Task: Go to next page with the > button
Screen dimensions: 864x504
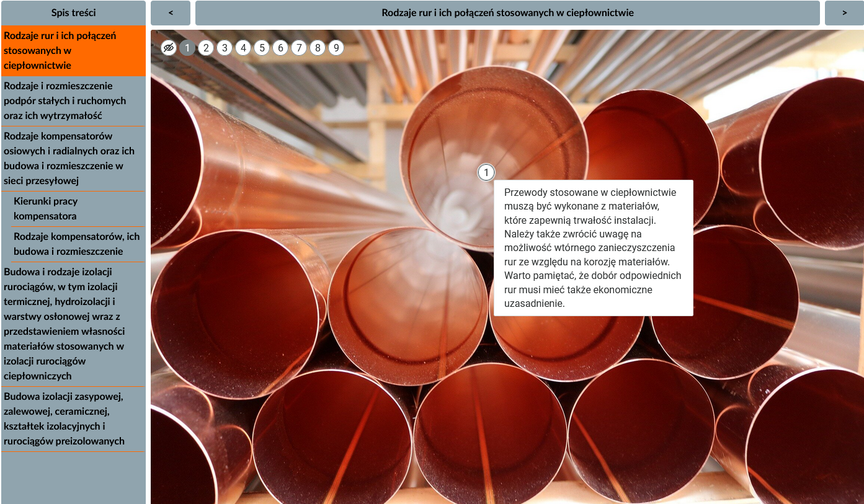Action: 844,13
